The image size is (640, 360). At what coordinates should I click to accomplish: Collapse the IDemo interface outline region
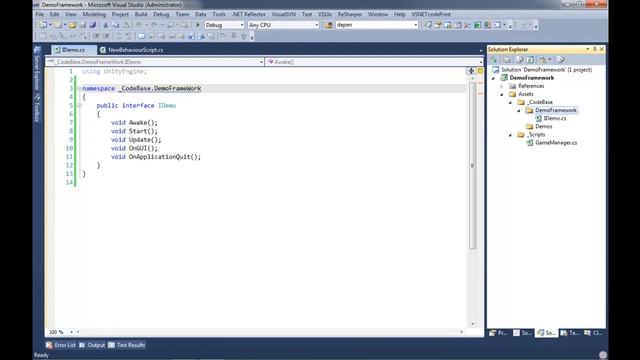tap(79, 106)
